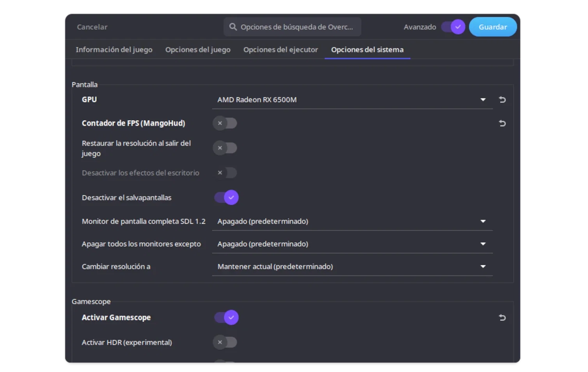
Task: Click the Desactivar el salvapantallas label
Action: pos(126,198)
